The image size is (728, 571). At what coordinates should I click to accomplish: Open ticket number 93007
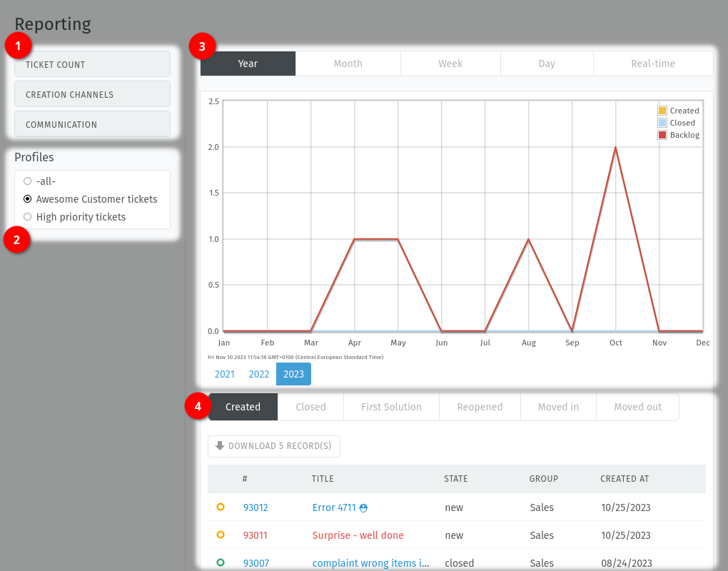(x=256, y=563)
